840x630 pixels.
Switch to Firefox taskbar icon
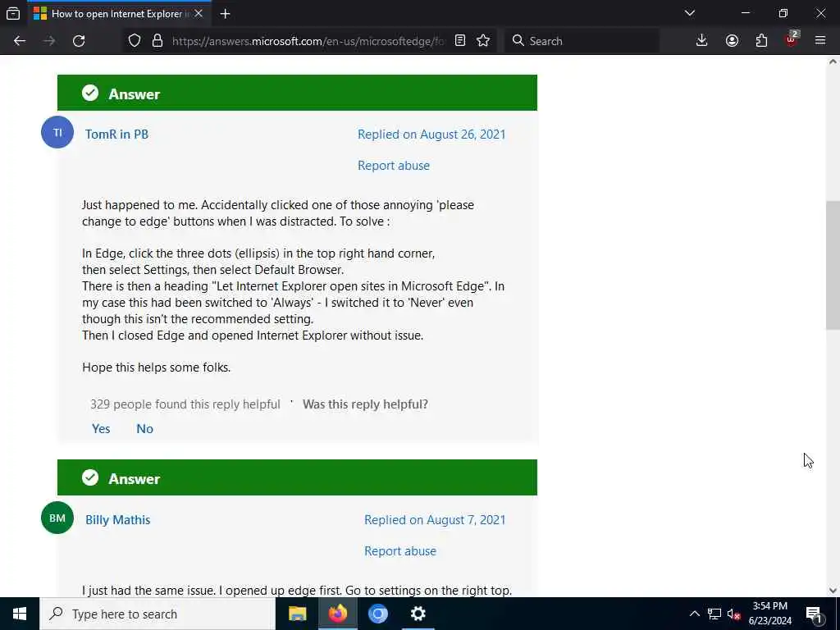click(x=338, y=614)
